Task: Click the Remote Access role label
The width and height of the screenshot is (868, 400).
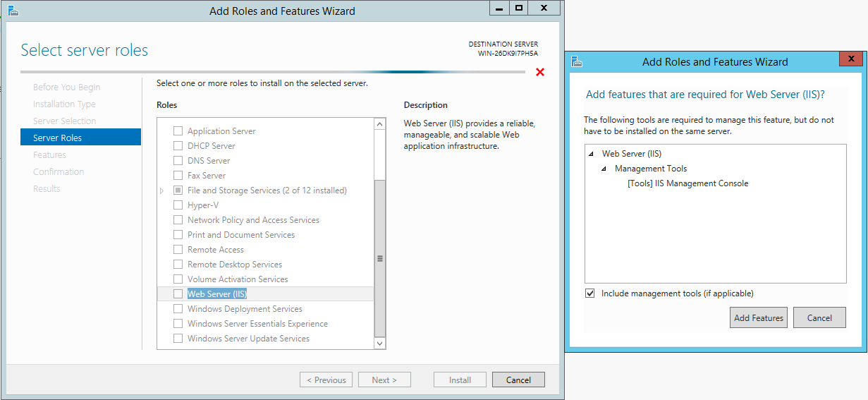Action: (x=216, y=250)
